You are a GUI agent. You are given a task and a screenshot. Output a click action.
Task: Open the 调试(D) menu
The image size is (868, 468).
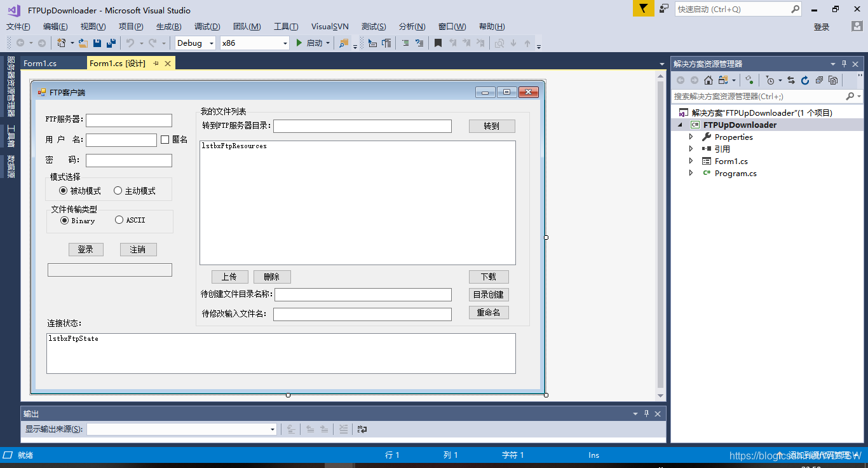click(207, 27)
